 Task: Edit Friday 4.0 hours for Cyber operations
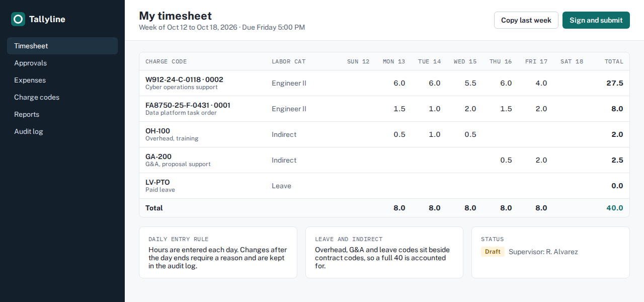pyautogui.click(x=541, y=83)
